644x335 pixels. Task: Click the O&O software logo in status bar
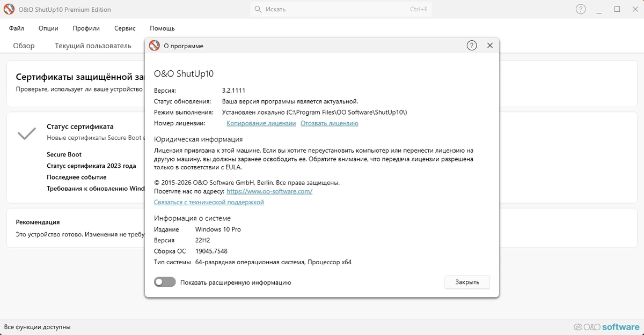click(x=606, y=327)
